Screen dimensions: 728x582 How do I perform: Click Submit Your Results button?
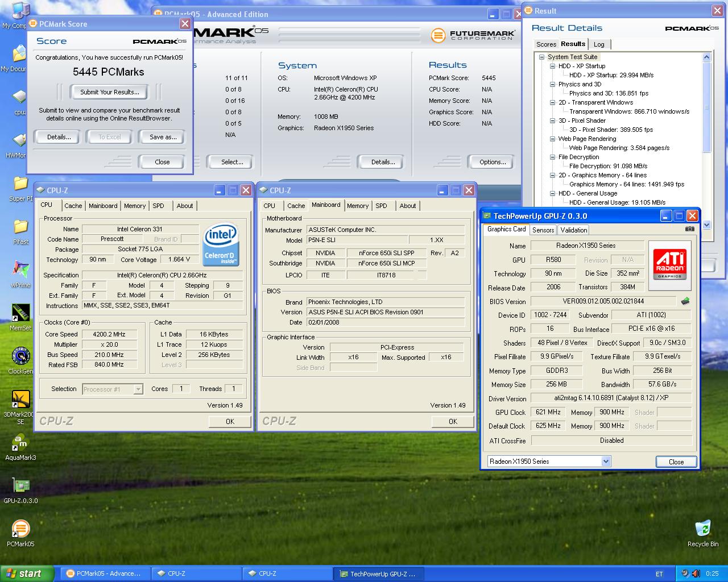click(x=109, y=92)
